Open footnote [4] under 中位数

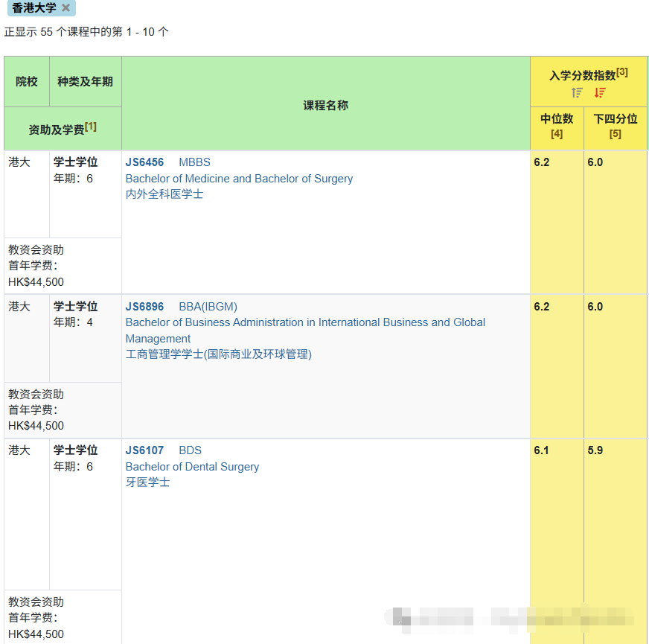coord(556,134)
